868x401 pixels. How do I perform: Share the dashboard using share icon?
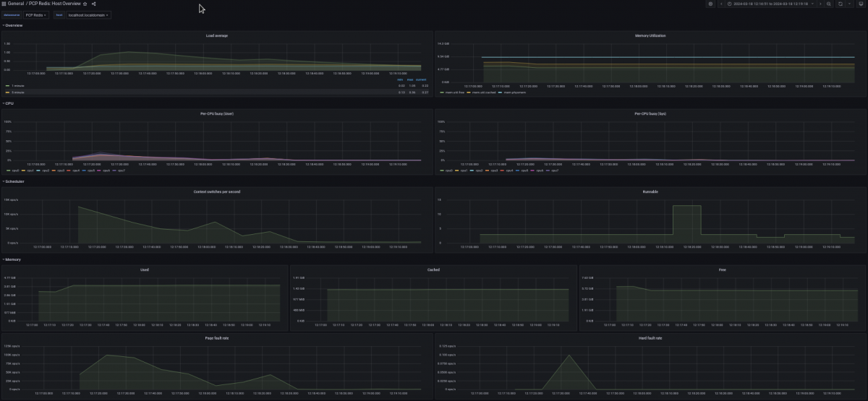point(94,4)
